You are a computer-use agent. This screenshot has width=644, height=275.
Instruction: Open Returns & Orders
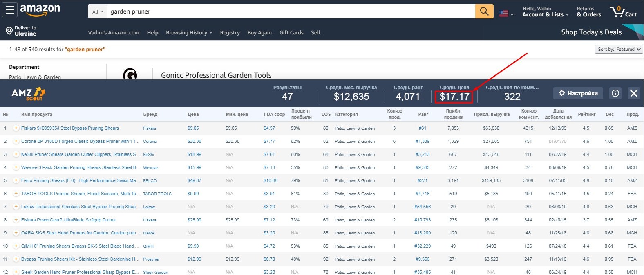(x=589, y=11)
